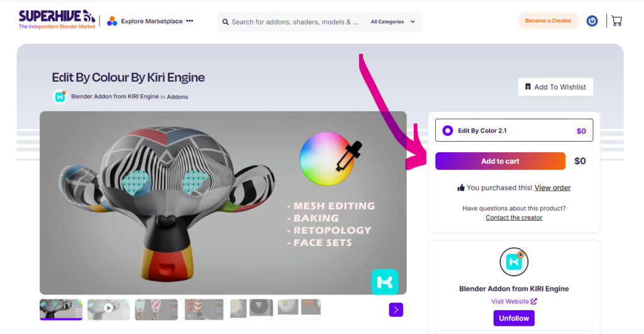This screenshot has width=644, height=334.
Task: Click Add To Wishlist button
Action: (x=555, y=87)
